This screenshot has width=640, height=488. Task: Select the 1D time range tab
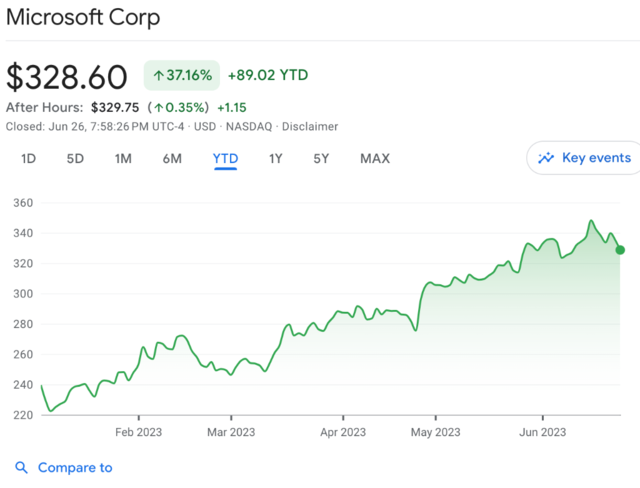tap(29, 159)
